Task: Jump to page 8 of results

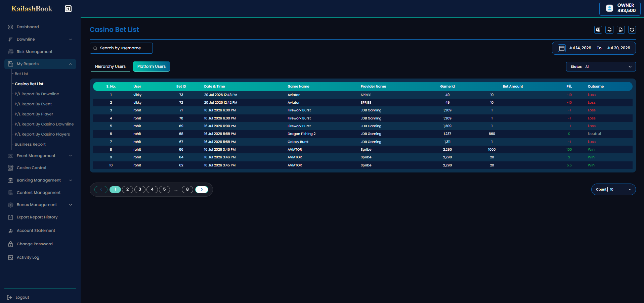Action: coord(187,190)
